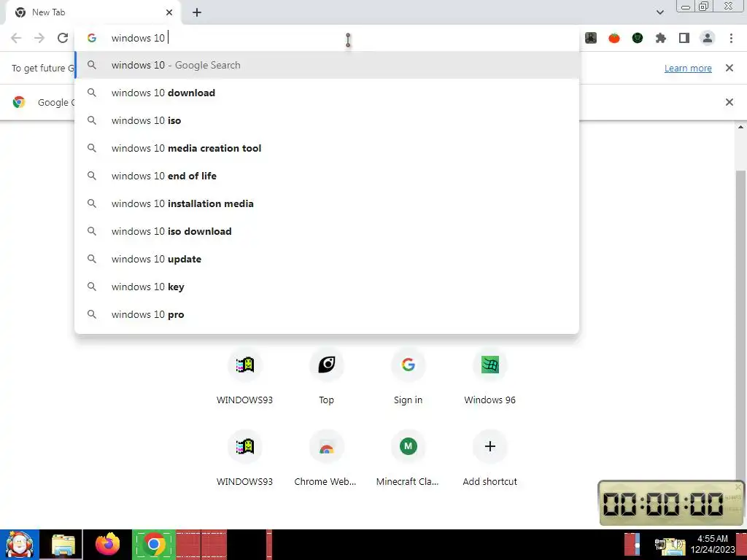
Task: Open the Minecraft Classic shortcut
Action: [409, 459]
